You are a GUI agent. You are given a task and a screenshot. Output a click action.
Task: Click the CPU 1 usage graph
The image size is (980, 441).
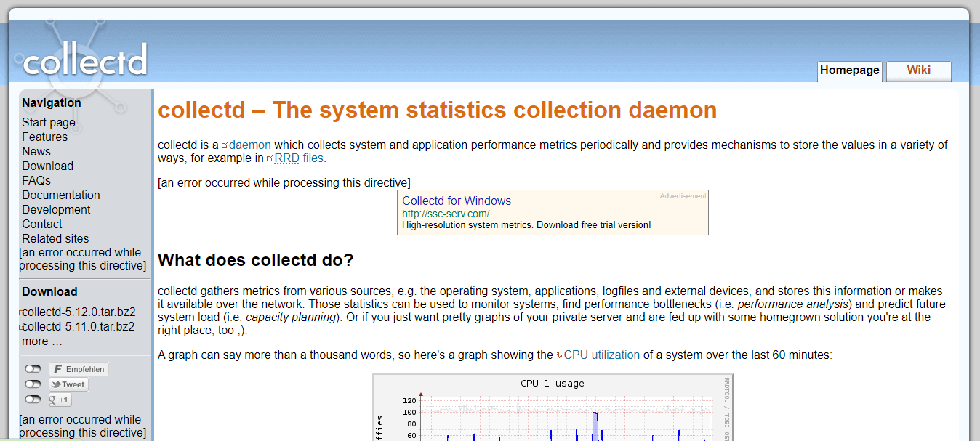[x=553, y=410]
